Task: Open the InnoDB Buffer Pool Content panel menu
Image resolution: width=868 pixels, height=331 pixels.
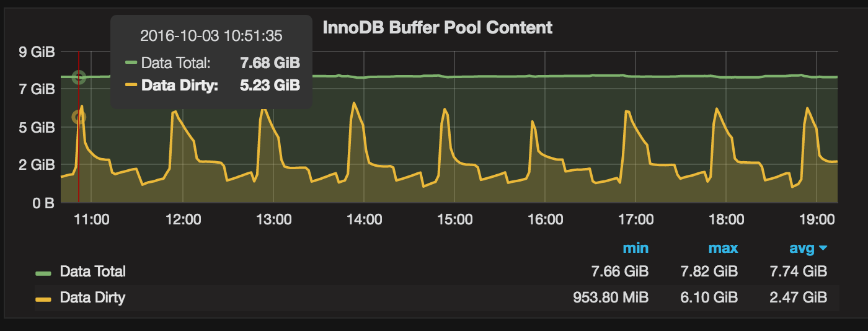Action: pos(437,28)
